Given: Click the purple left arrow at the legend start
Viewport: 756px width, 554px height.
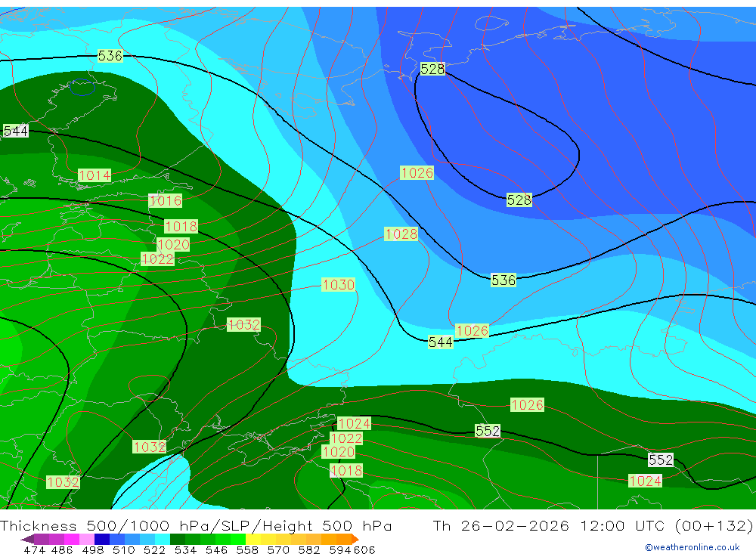Looking at the screenshot, I should 27,539.
